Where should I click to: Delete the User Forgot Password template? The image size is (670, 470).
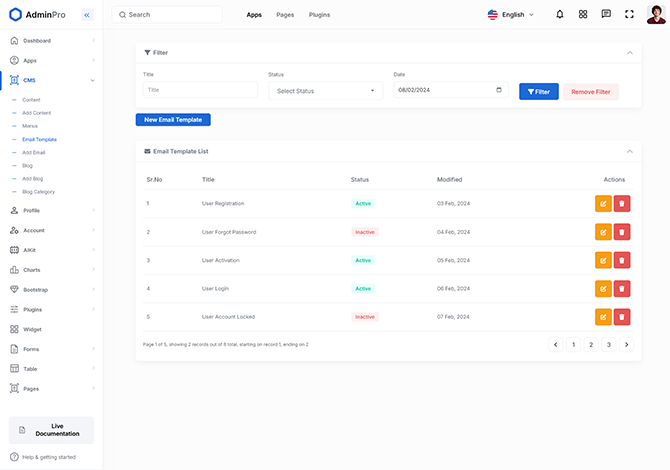click(x=622, y=232)
